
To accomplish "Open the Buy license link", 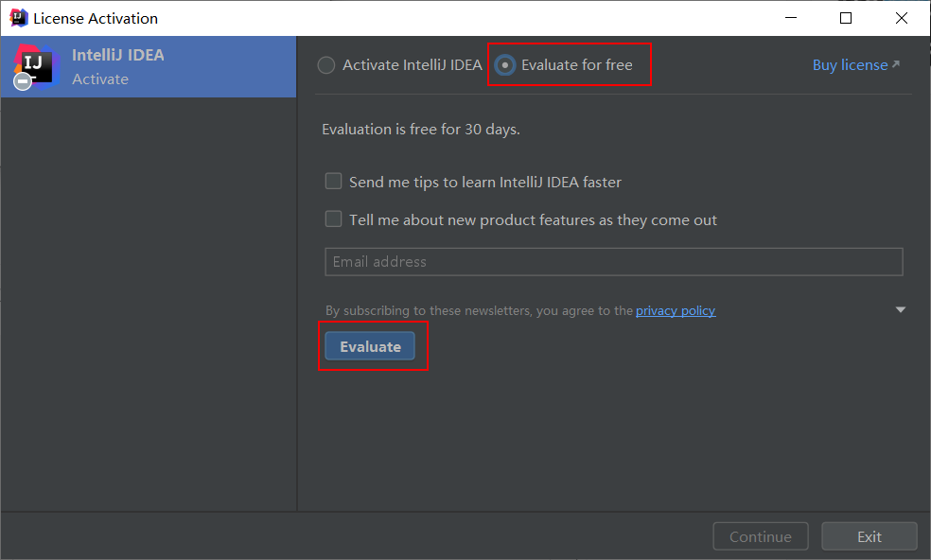I will click(850, 64).
